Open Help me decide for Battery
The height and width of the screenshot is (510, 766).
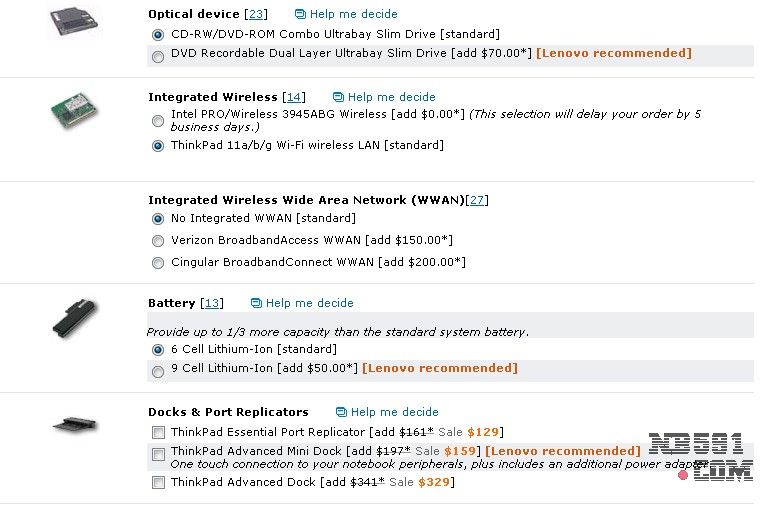tap(309, 303)
